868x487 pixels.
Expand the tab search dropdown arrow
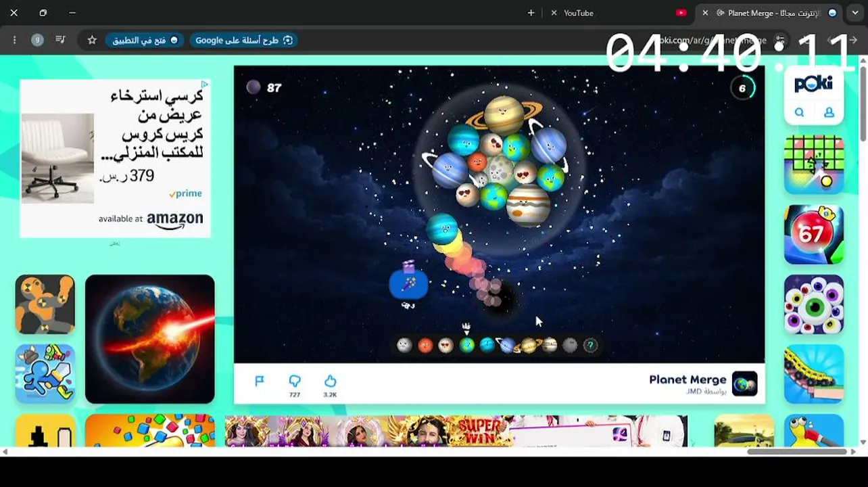(855, 13)
